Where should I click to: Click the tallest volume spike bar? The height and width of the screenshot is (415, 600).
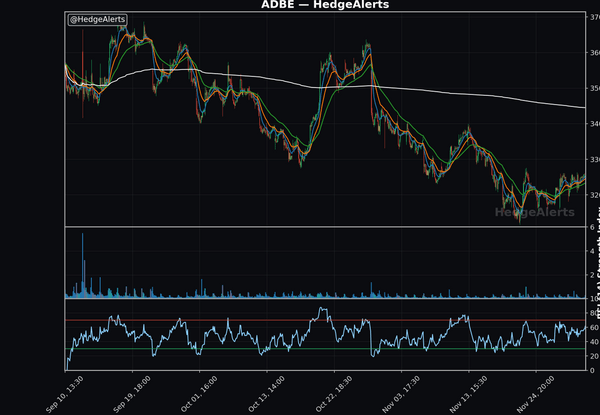click(82, 265)
